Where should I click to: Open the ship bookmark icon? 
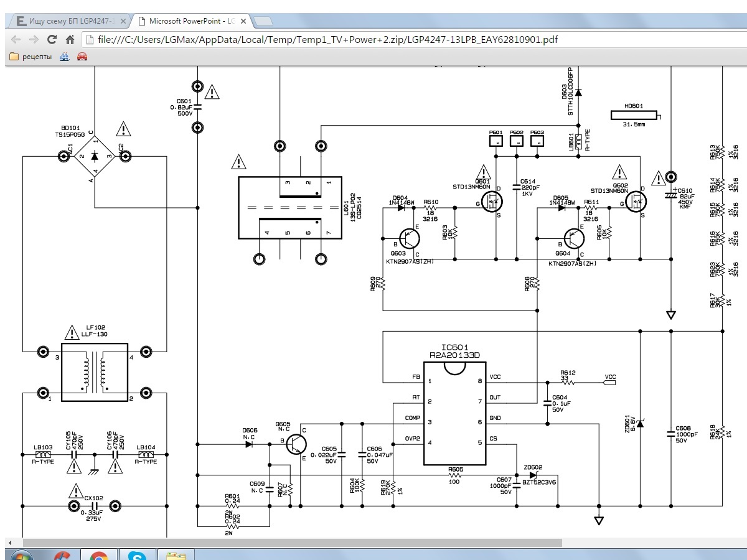pyautogui.click(x=64, y=57)
